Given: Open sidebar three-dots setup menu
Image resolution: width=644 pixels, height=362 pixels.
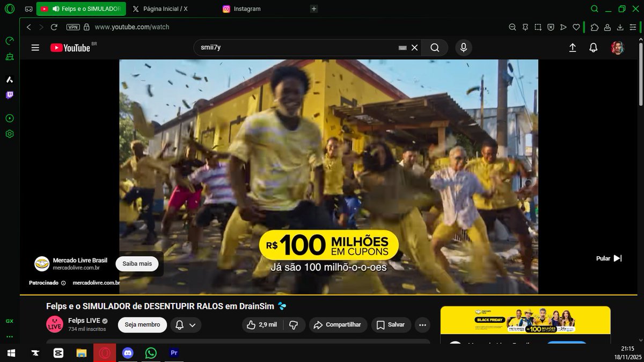Looking at the screenshot, I should pyautogui.click(x=9, y=337).
